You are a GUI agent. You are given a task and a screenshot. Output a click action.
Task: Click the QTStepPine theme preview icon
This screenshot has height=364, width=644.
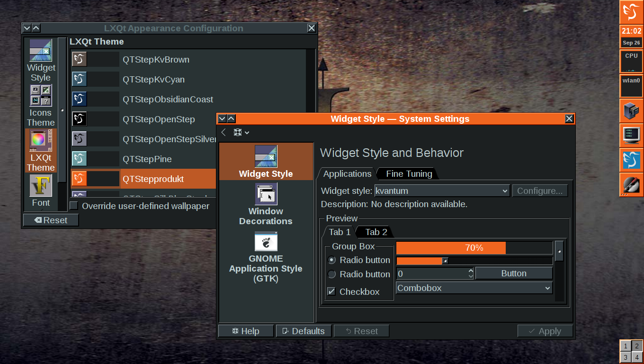pos(79,159)
